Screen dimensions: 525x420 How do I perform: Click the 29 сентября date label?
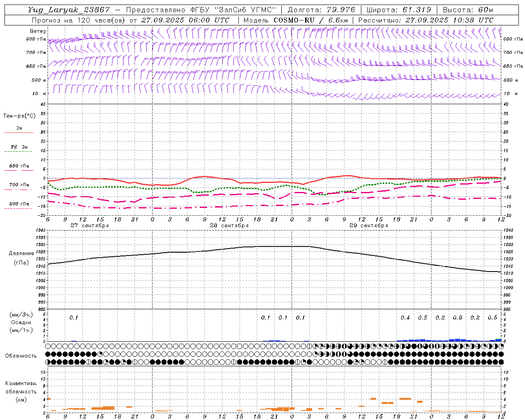[369, 226]
